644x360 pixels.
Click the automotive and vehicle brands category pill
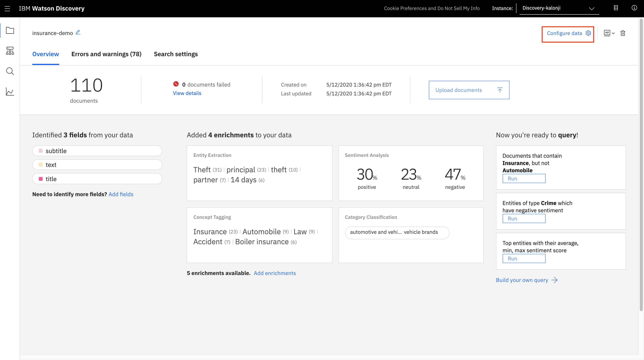[x=397, y=233]
